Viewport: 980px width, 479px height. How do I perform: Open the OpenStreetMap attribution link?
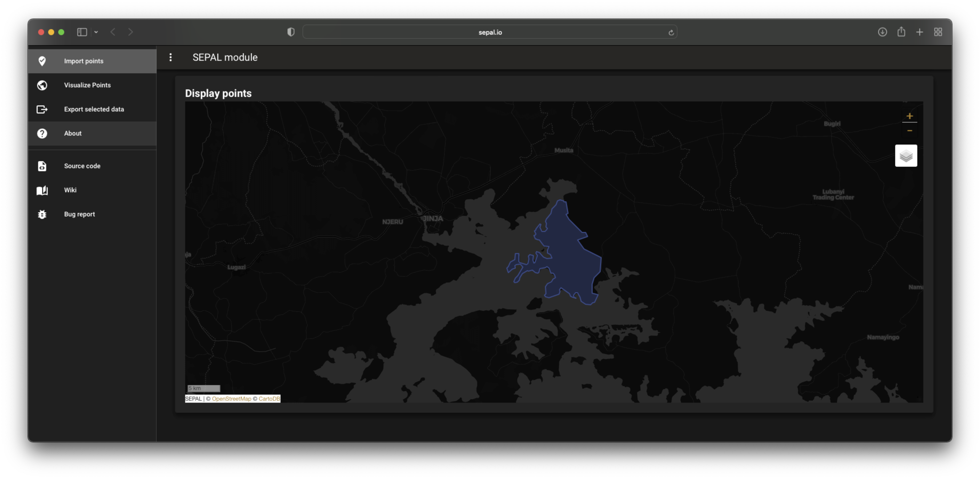point(231,399)
